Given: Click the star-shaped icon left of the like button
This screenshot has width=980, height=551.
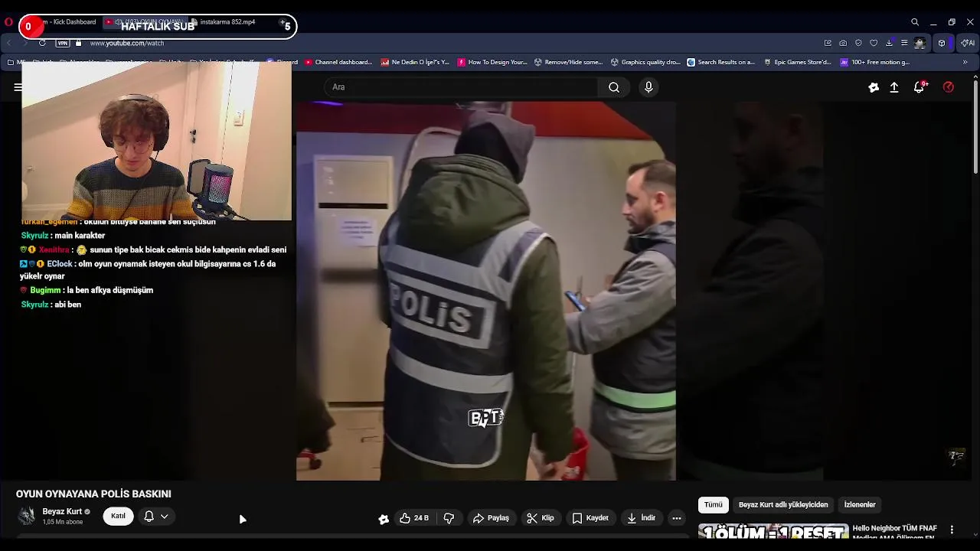Looking at the screenshot, I should pos(384,519).
